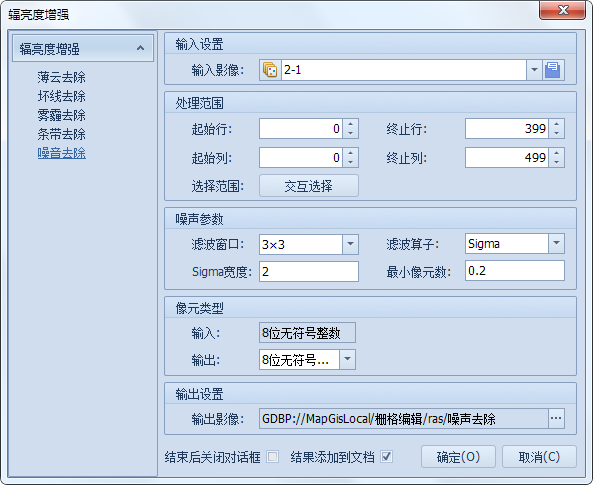
Task: Expand the 滤波算子 Sigma dropdown
Action: [557, 243]
